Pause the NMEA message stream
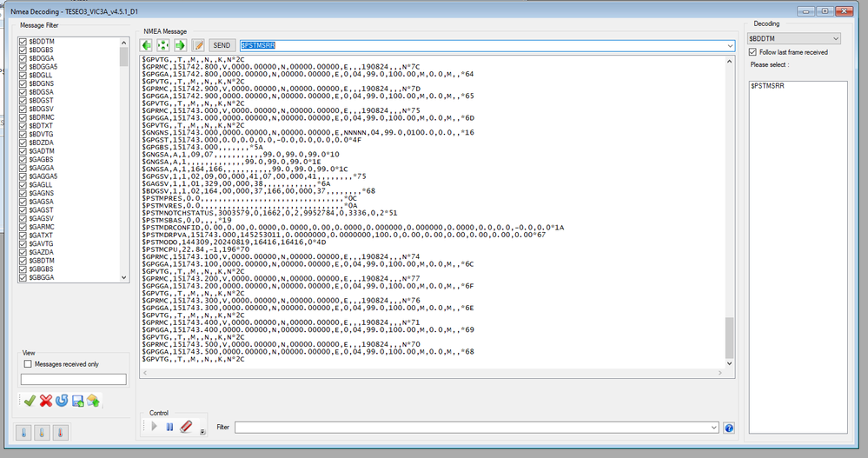Screen dimensions: 868x458 click(170, 427)
